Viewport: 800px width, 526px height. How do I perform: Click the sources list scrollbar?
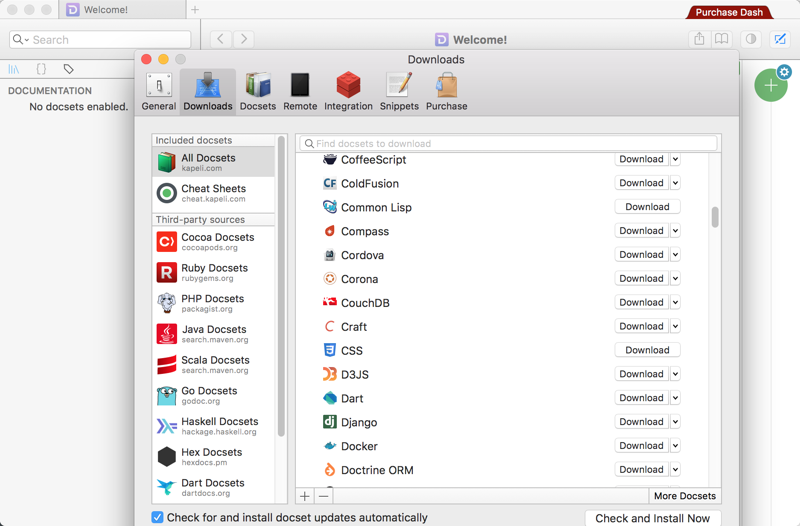[x=281, y=286]
